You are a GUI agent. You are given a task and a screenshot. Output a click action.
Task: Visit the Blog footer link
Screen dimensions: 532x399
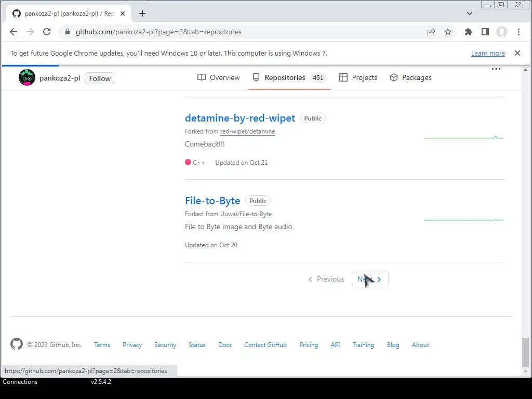pyautogui.click(x=393, y=345)
